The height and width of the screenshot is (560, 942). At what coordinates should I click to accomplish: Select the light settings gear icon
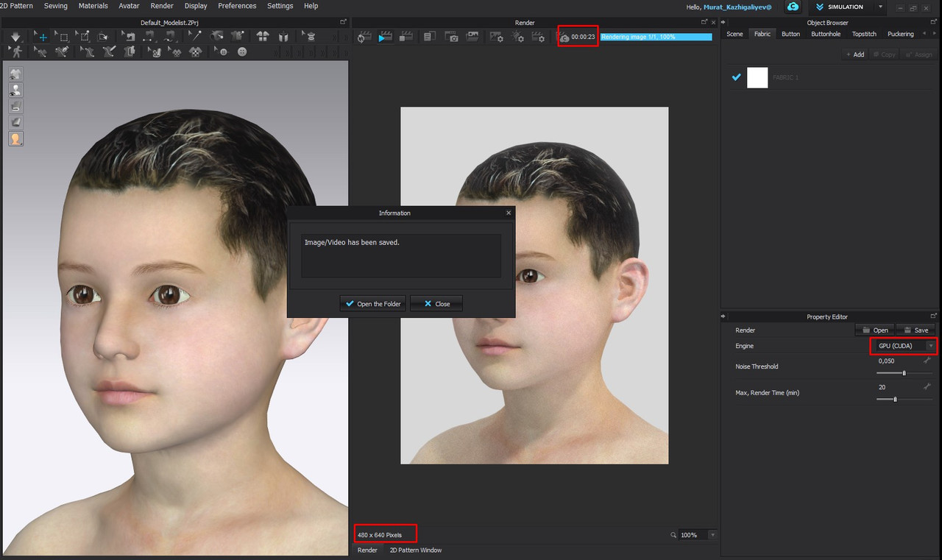click(x=520, y=38)
